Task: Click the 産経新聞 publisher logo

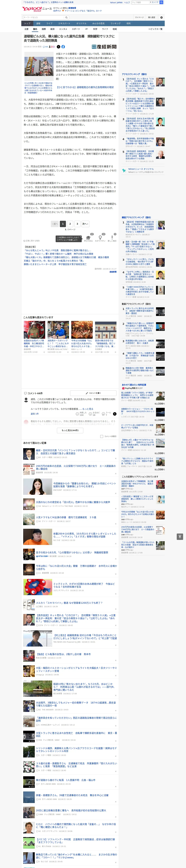Action: click(x=104, y=47)
